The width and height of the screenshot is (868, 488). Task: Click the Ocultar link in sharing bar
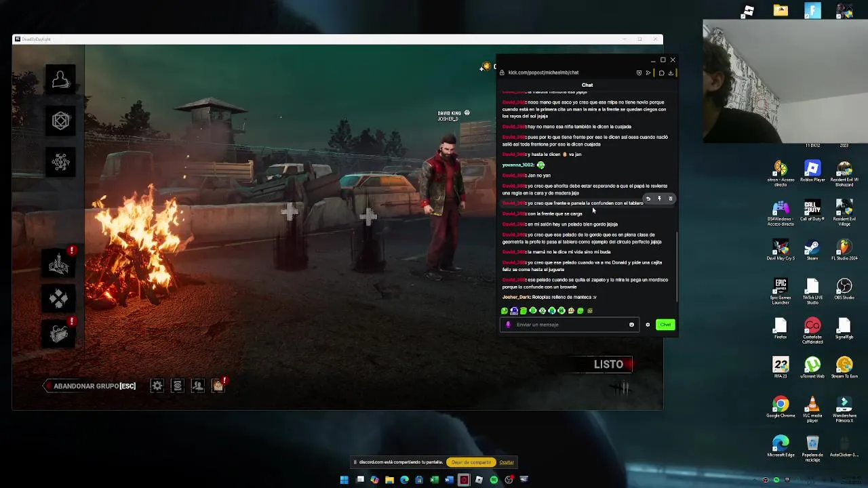[x=507, y=462]
